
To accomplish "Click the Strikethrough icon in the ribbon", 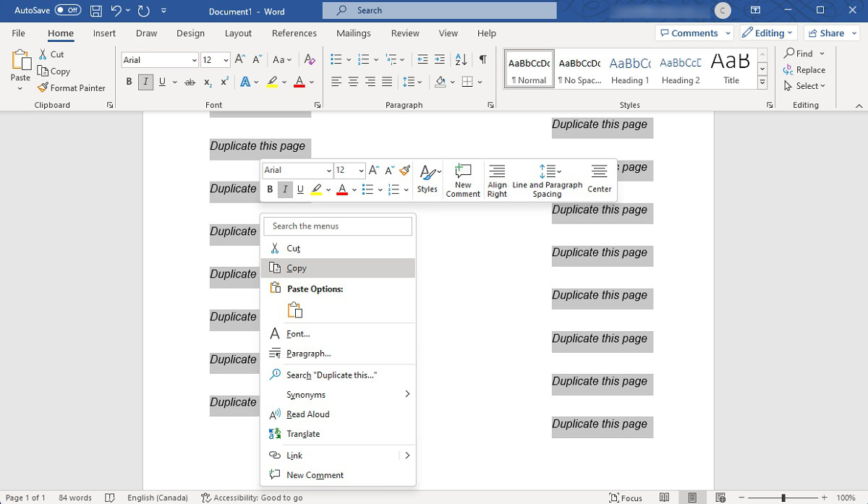I will click(190, 82).
